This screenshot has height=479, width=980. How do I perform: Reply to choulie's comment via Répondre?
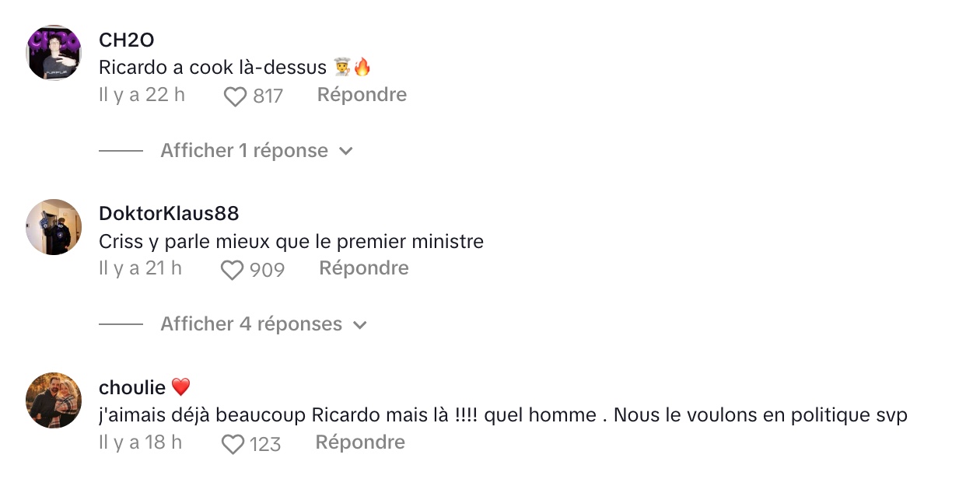pos(360,442)
